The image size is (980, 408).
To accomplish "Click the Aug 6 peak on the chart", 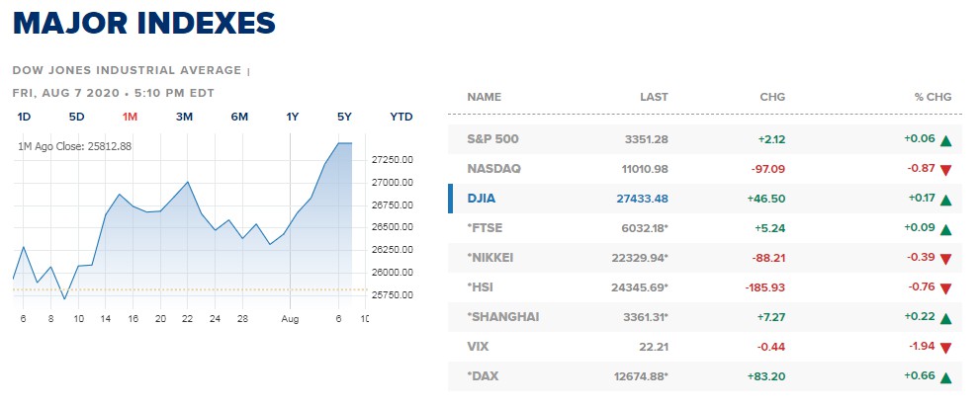I will pos(339,143).
